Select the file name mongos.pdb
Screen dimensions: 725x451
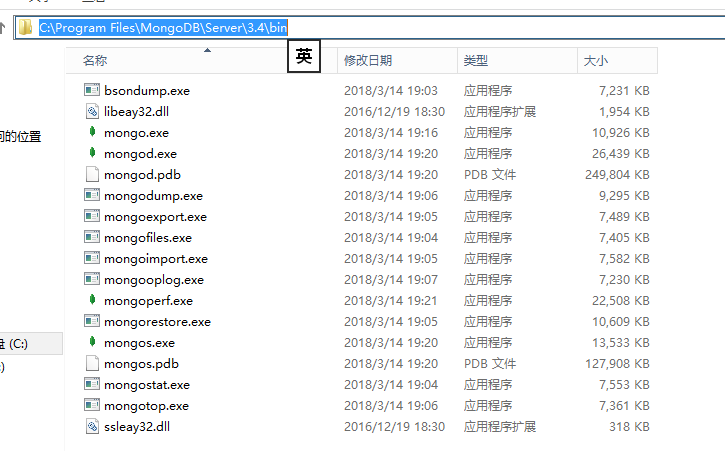coord(141,364)
